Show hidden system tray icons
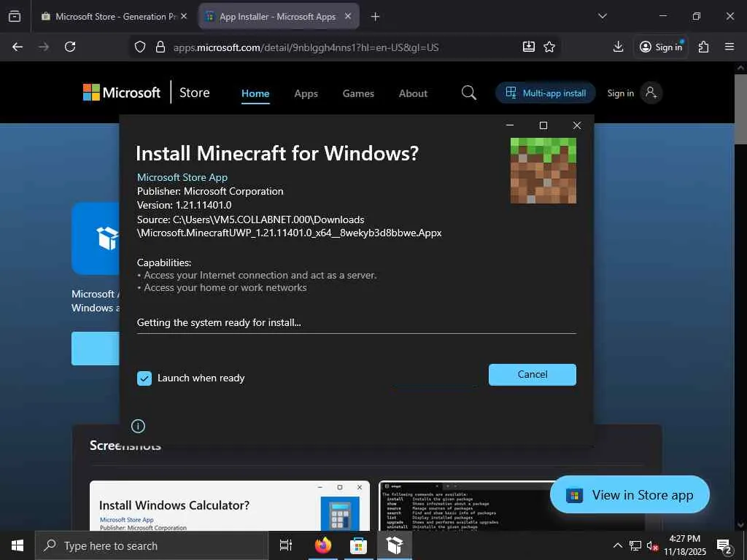Image resolution: width=747 pixels, height=560 pixels. (x=617, y=545)
